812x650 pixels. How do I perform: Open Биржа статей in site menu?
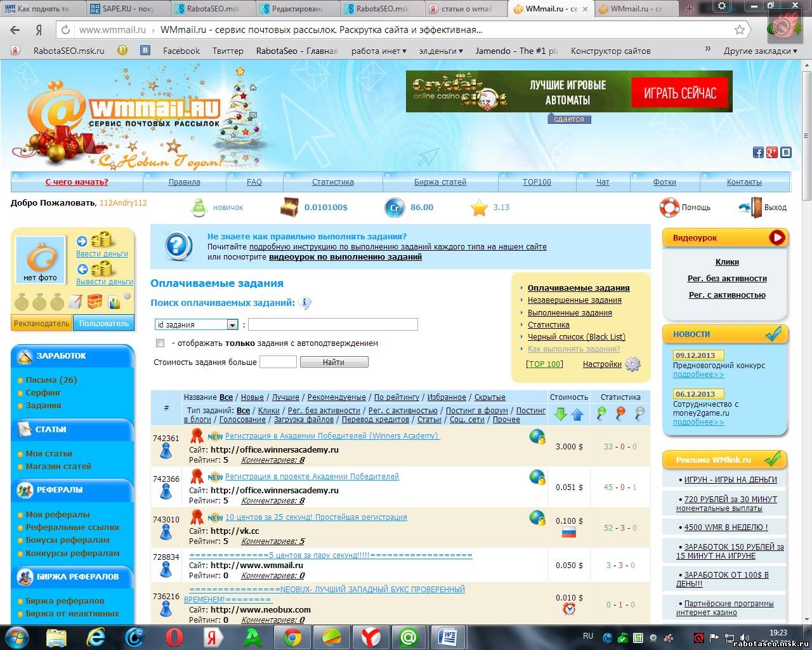(x=440, y=182)
